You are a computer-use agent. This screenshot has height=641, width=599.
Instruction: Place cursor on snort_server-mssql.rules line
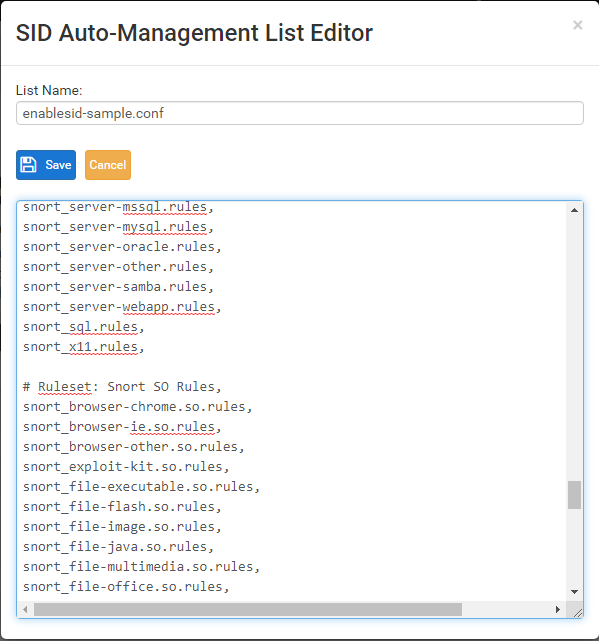pyautogui.click(x=119, y=207)
